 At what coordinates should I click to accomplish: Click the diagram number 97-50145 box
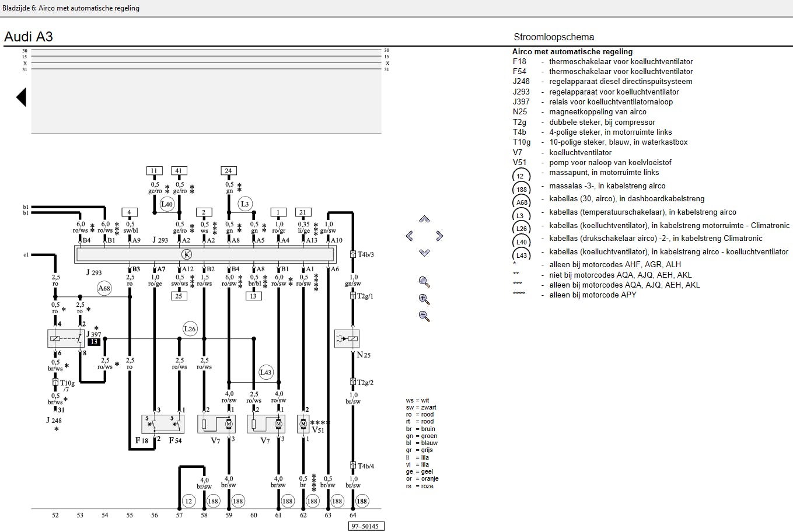click(x=365, y=526)
